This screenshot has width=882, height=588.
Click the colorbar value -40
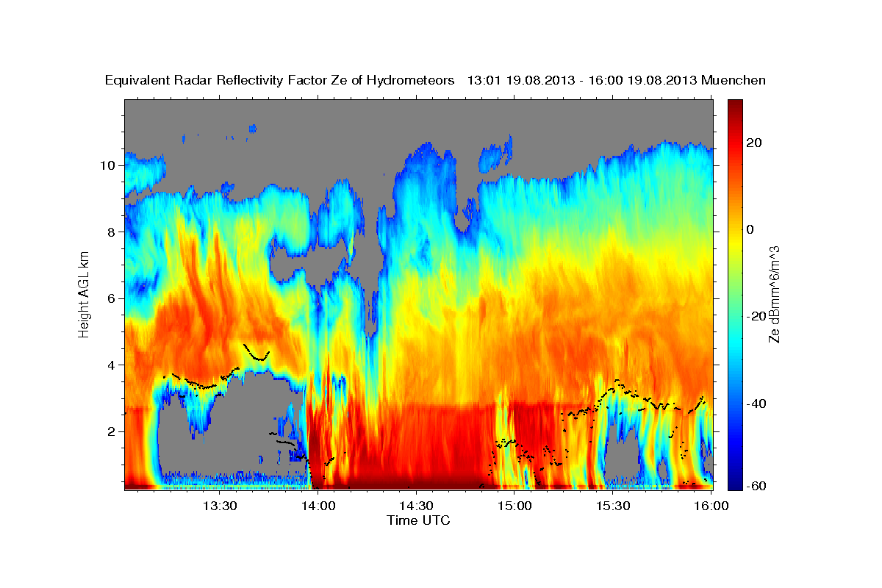[x=756, y=404]
